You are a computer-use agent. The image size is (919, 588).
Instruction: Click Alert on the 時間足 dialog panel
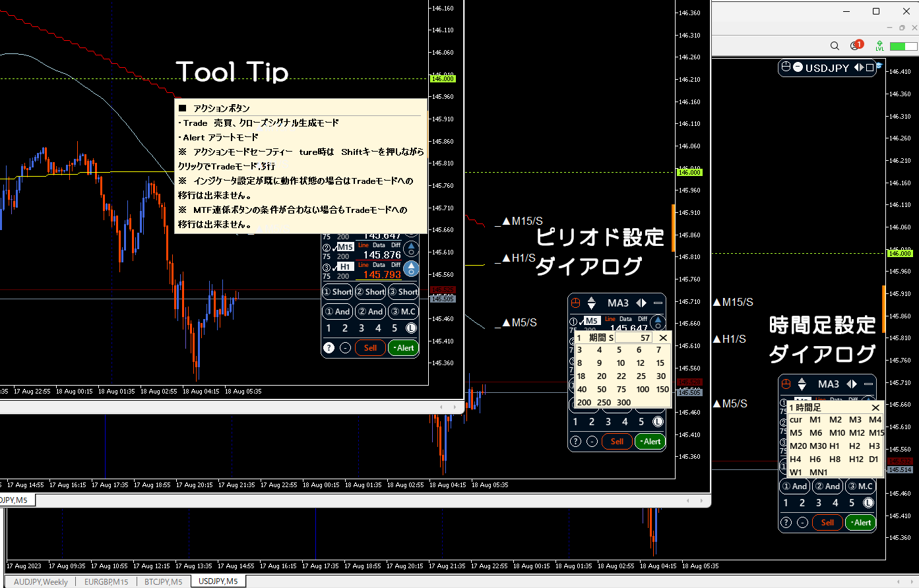coord(860,522)
